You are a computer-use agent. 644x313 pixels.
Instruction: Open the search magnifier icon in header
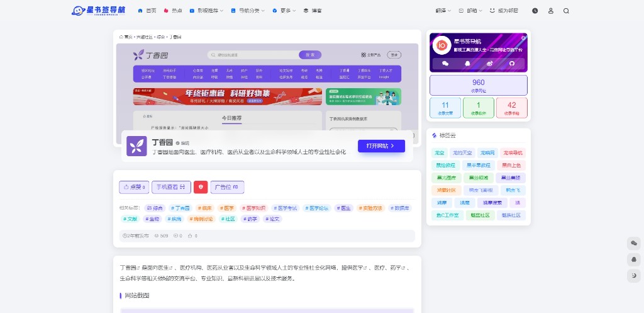pos(566,11)
